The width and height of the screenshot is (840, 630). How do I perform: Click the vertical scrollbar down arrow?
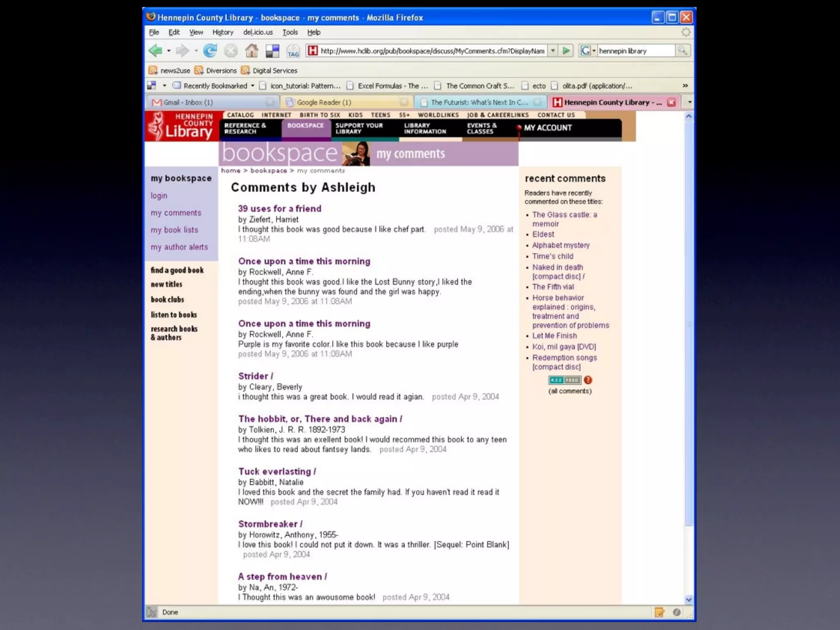(689, 599)
